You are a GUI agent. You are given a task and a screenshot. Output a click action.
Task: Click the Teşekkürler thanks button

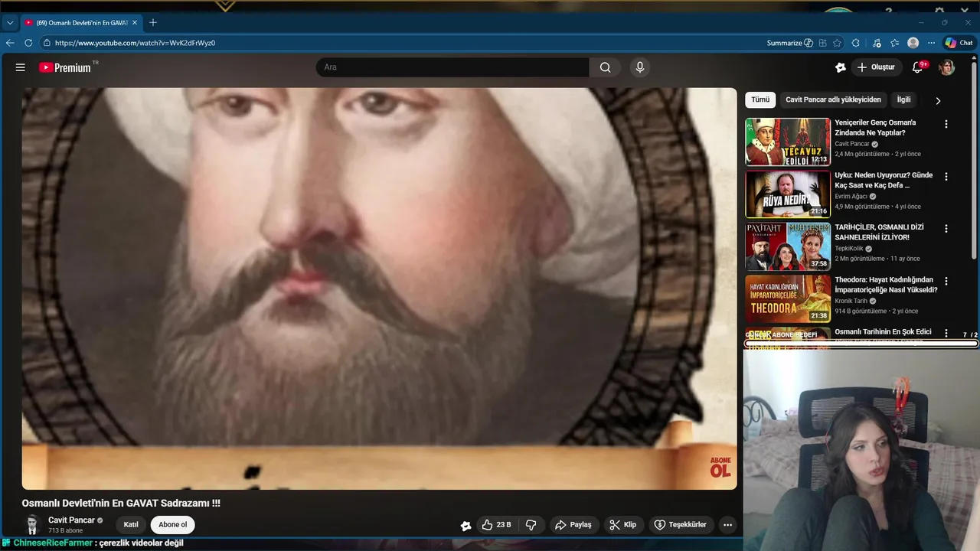(x=680, y=525)
